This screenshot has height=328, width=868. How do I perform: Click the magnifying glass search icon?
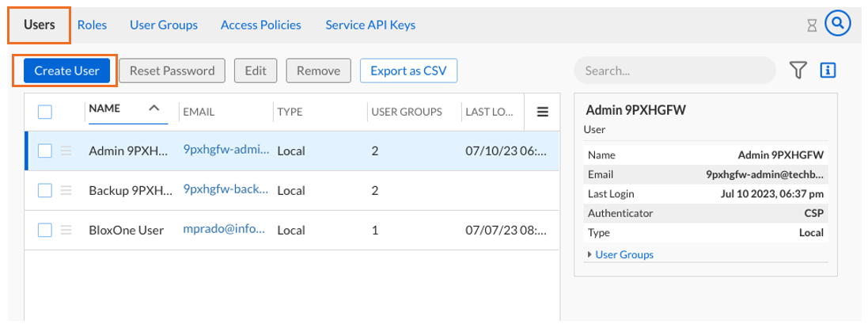[838, 25]
